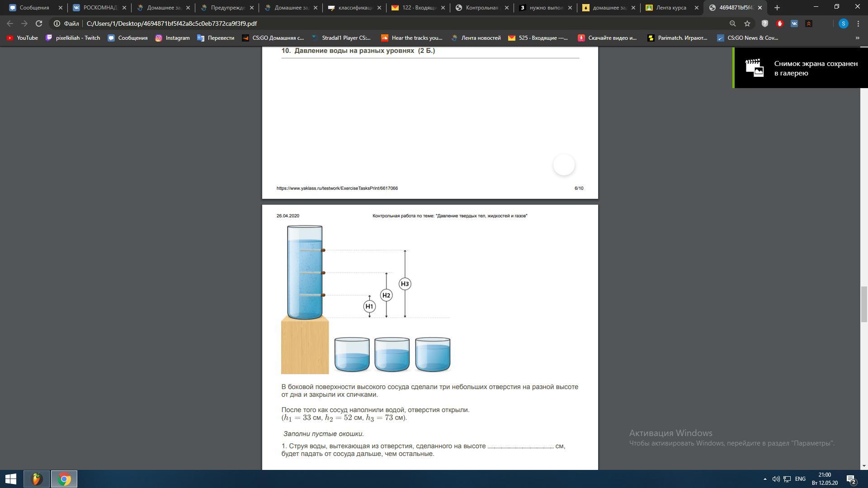Viewport: 868px width, 488px height.
Task: Open the Instagram bookmark
Action: [172, 38]
